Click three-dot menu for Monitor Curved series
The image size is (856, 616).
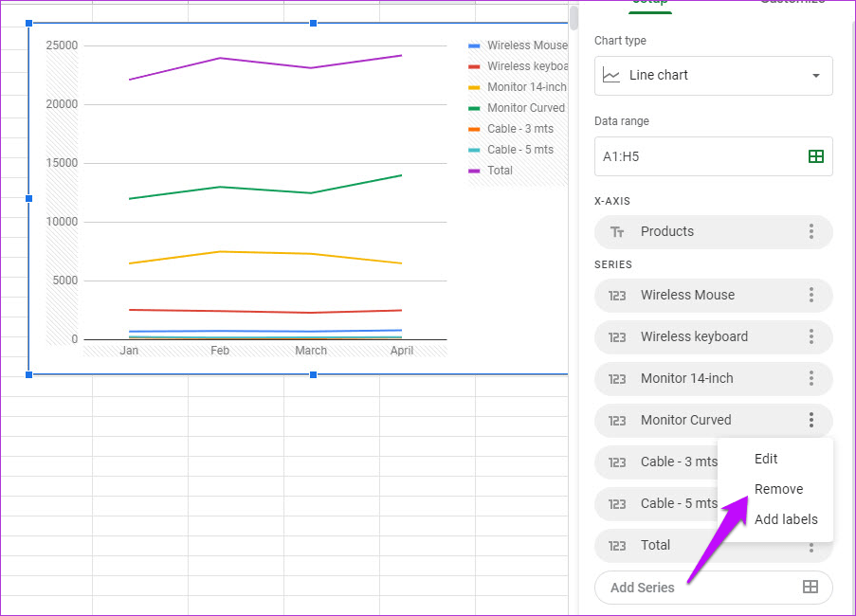pyautogui.click(x=810, y=420)
